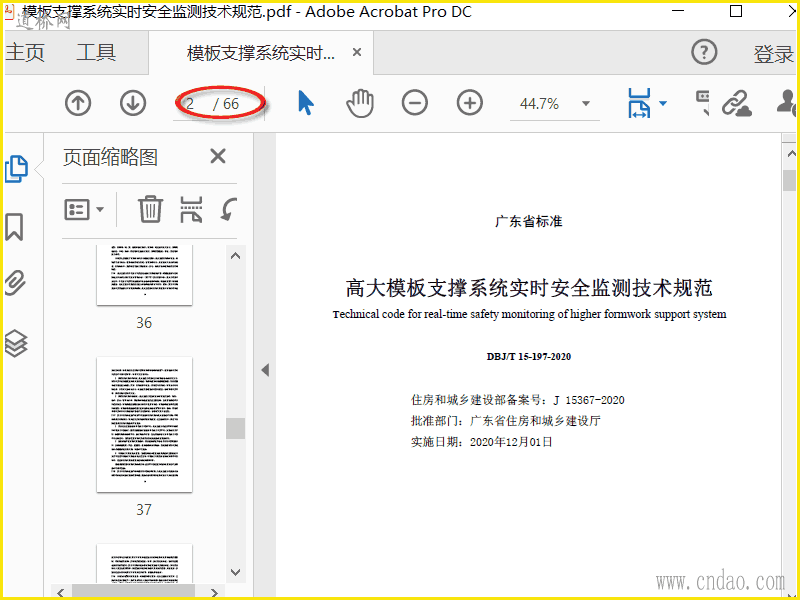The image size is (800, 600).
Task: Click the English subtitle Technical code for real-time
Action: [x=529, y=314]
